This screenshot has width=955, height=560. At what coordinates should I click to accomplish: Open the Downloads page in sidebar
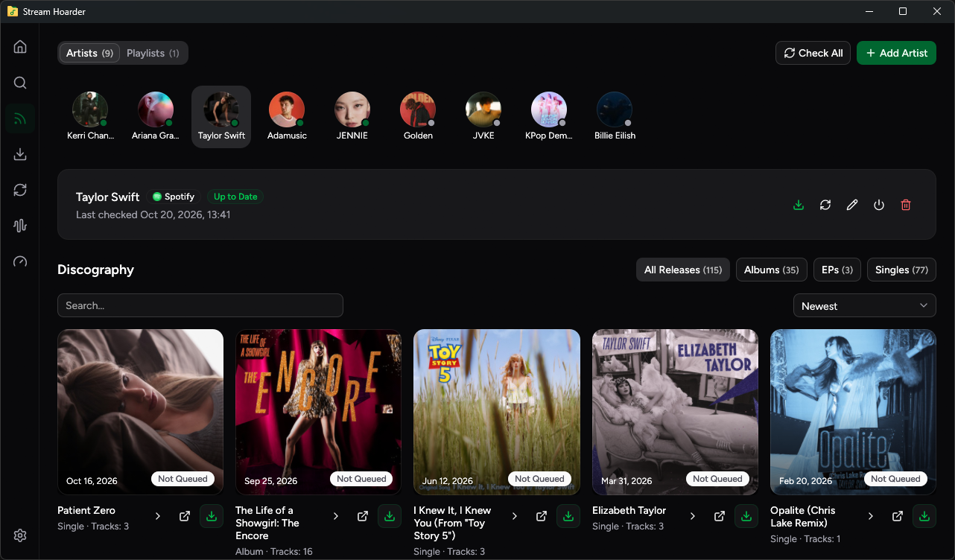(20, 154)
